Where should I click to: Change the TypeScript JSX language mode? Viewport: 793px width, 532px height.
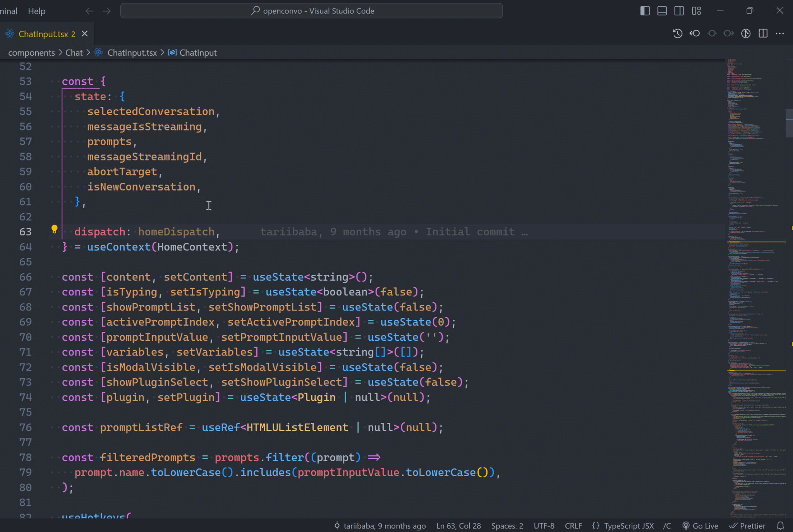628,526
